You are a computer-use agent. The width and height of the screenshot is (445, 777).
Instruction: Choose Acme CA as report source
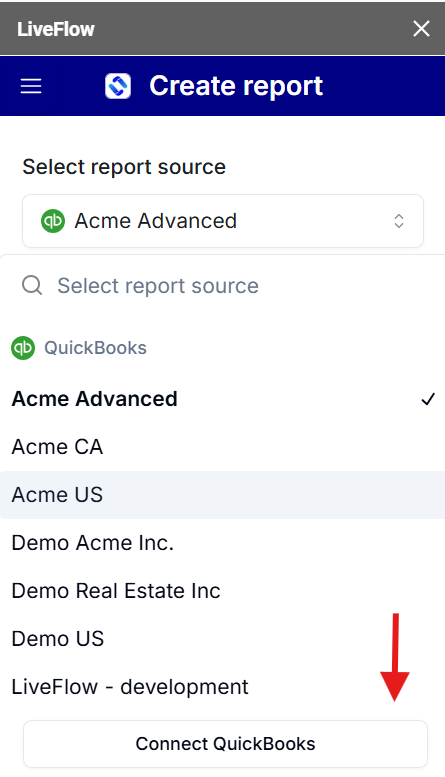click(x=222, y=447)
